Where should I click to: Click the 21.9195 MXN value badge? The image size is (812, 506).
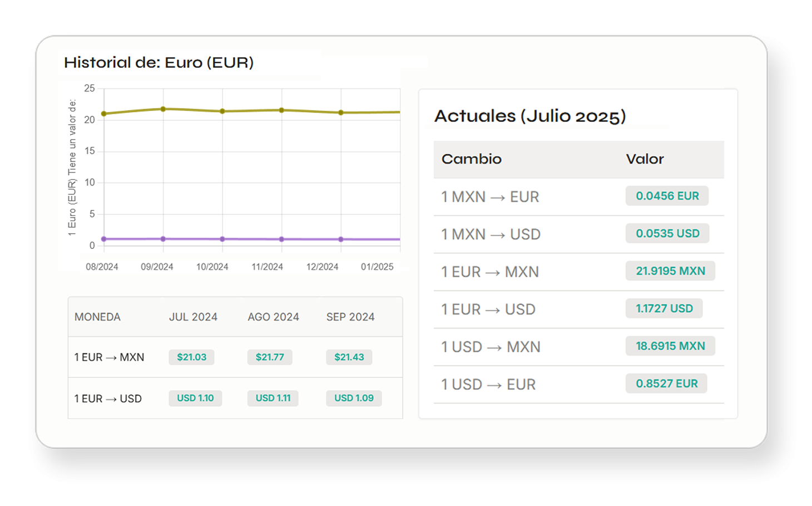670,271
